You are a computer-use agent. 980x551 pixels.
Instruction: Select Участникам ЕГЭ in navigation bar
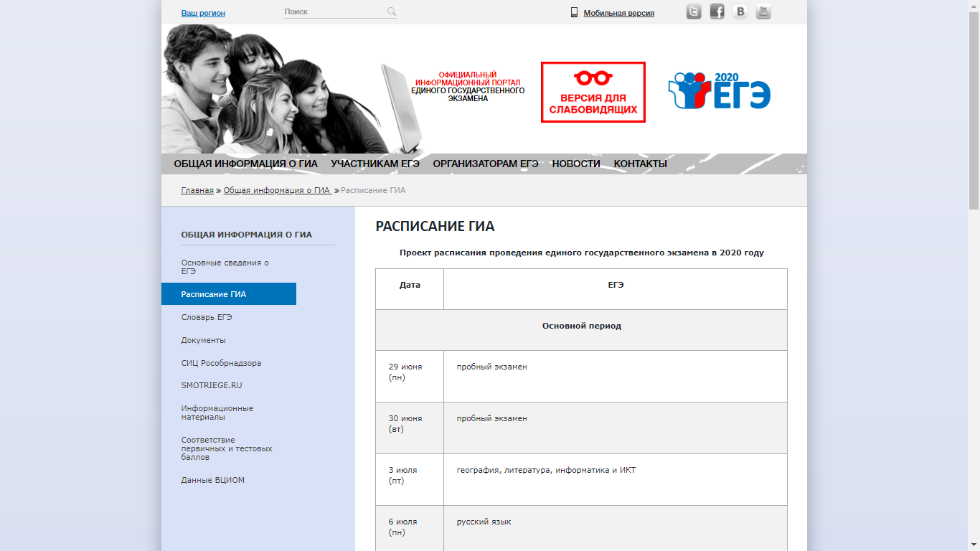tap(375, 164)
